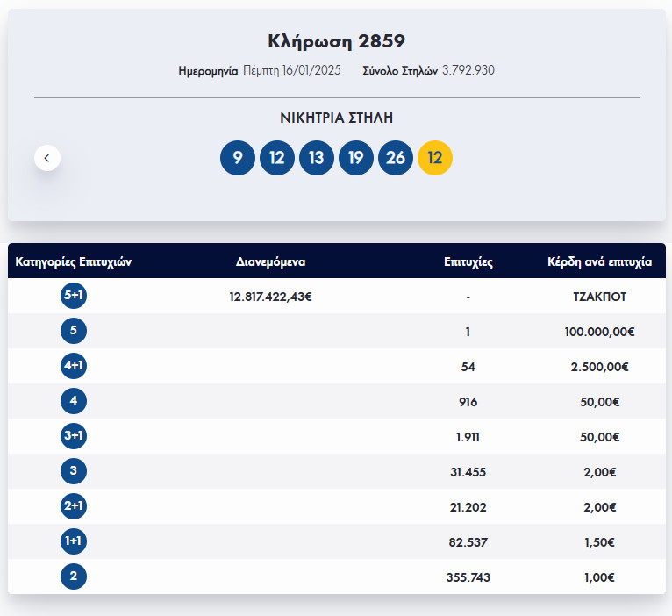Click the 1,50€ prize value

599,542
